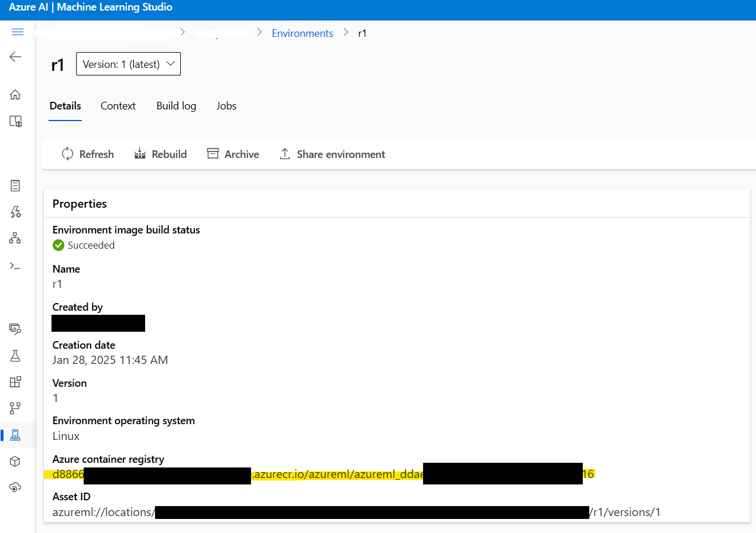Click the creation date Jan 28, 2025 11:45 AM

110,360
